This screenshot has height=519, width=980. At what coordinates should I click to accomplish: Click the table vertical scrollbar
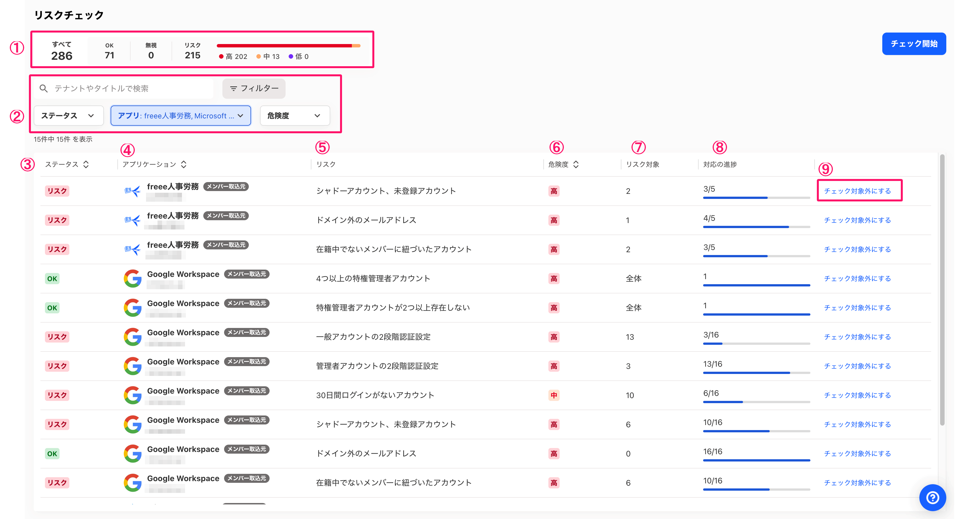click(x=942, y=290)
